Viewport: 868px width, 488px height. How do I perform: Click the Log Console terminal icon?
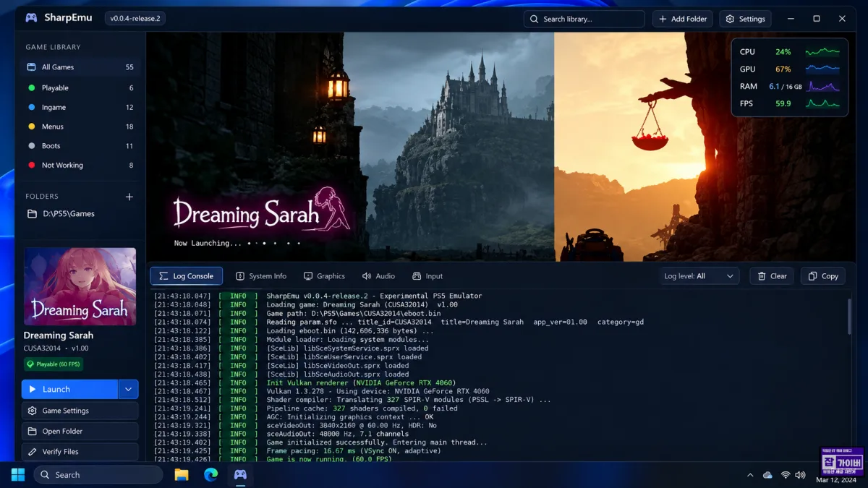click(163, 276)
